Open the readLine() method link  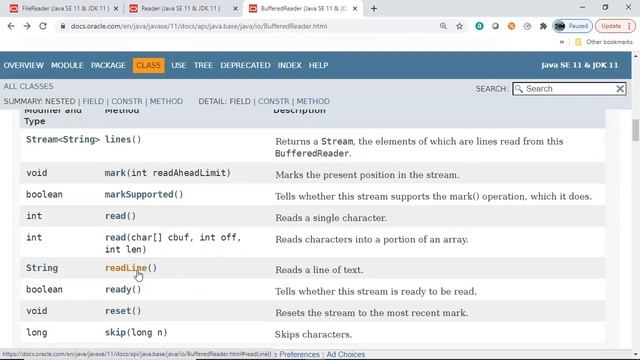point(126,268)
